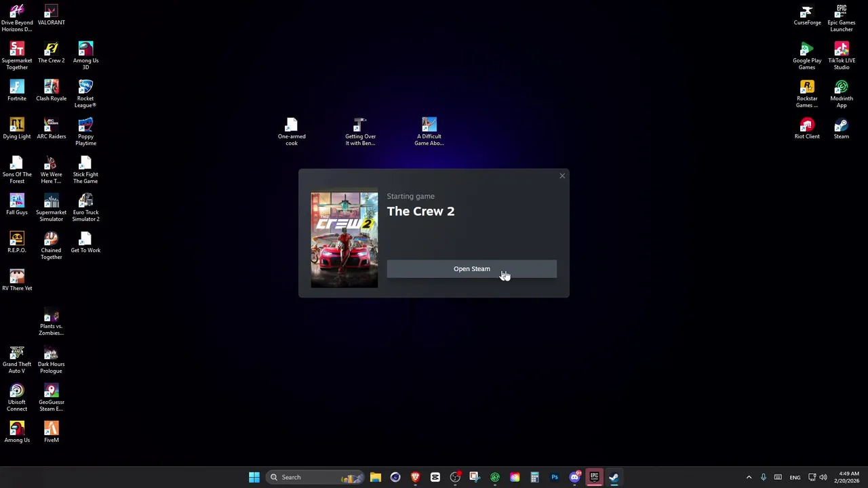This screenshot has width=868, height=488.
Task: Open Photoshop from the taskbar
Action: (x=555, y=477)
